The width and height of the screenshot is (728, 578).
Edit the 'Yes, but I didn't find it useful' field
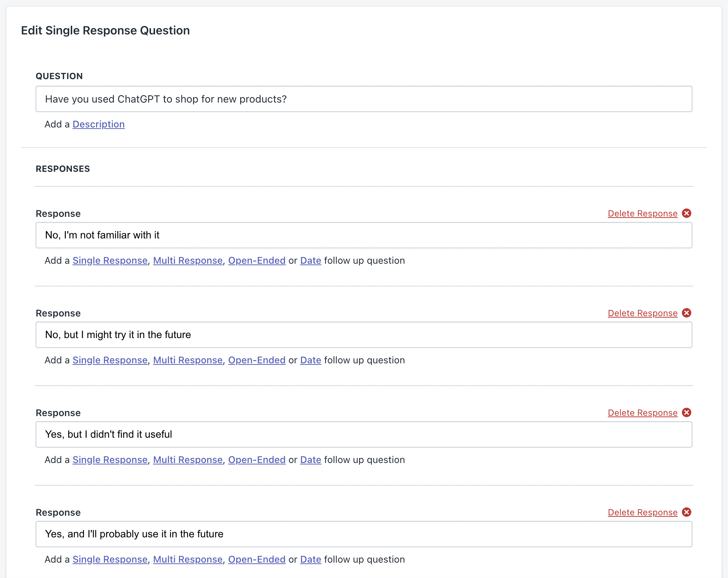(x=364, y=434)
